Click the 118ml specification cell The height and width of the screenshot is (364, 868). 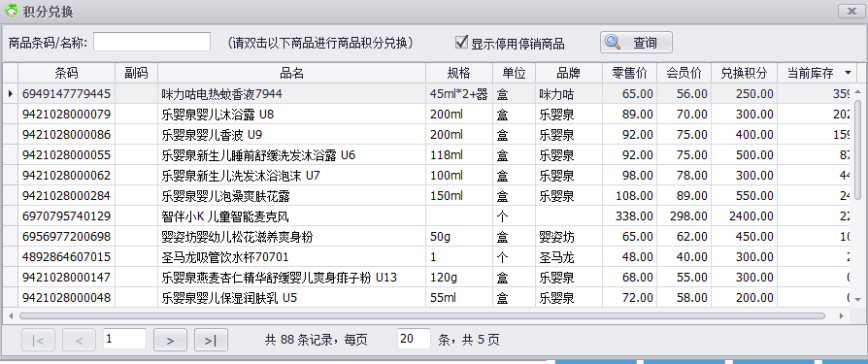[459, 155]
